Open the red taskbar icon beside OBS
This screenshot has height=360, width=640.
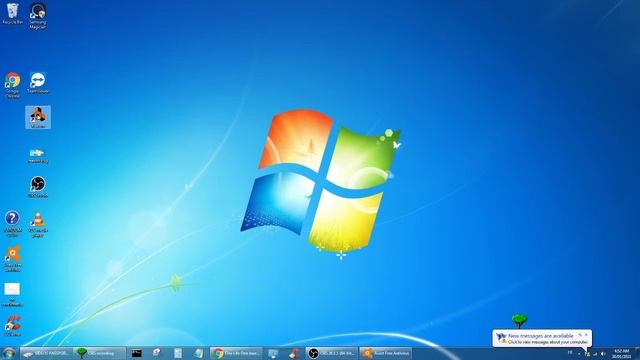[x=294, y=353]
